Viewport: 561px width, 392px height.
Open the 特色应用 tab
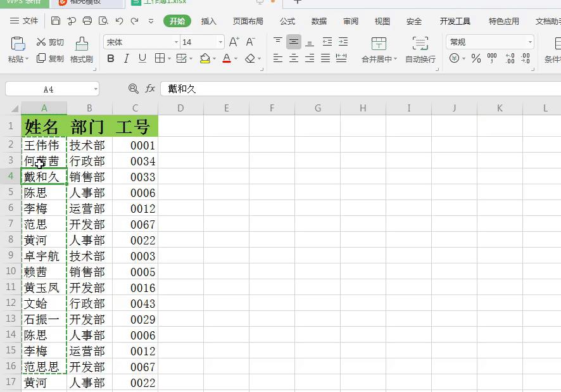(504, 21)
